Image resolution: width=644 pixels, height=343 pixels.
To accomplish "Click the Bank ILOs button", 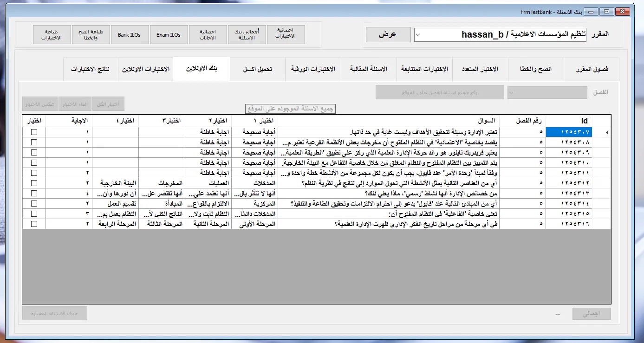I will tap(130, 34).
